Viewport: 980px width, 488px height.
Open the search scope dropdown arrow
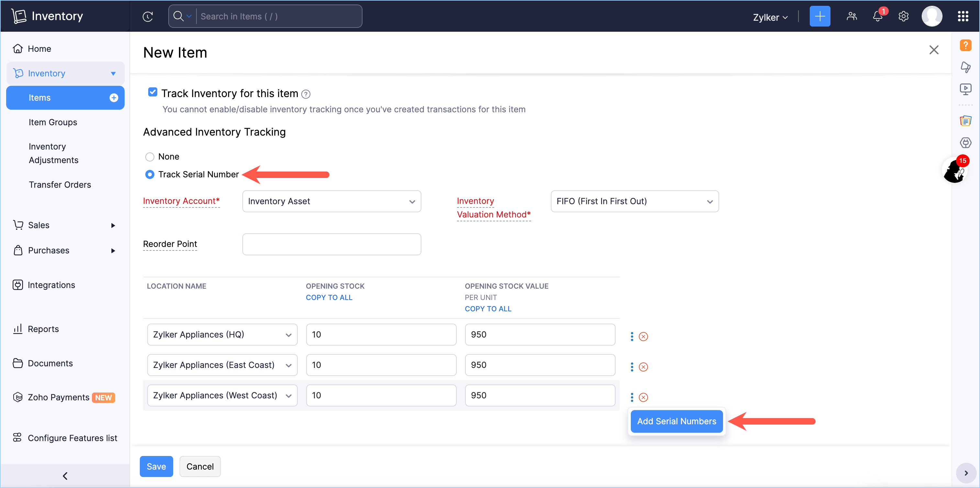[x=189, y=17]
